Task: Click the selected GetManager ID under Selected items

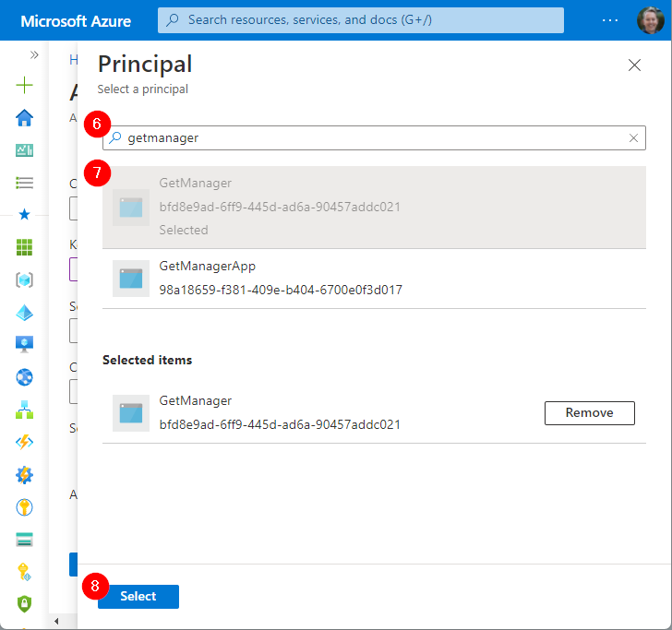Action: coord(280,424)
